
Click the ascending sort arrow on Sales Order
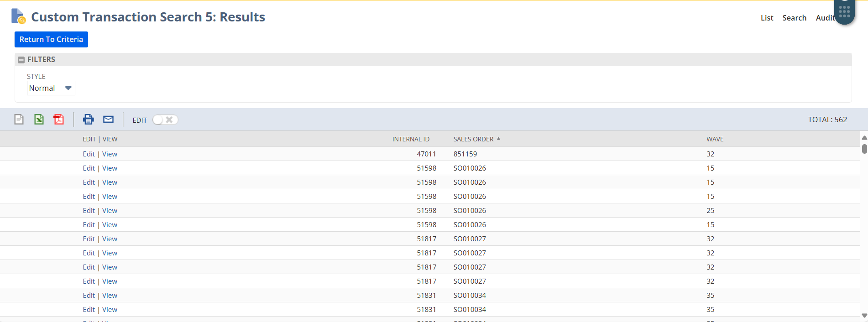point(498,139)
